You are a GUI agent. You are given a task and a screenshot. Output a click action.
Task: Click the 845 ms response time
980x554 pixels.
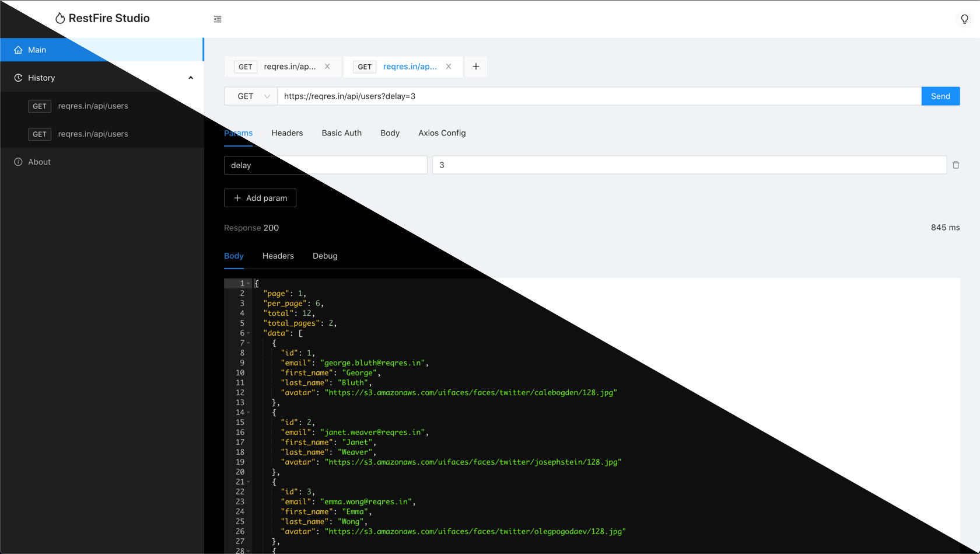point(945,228)
